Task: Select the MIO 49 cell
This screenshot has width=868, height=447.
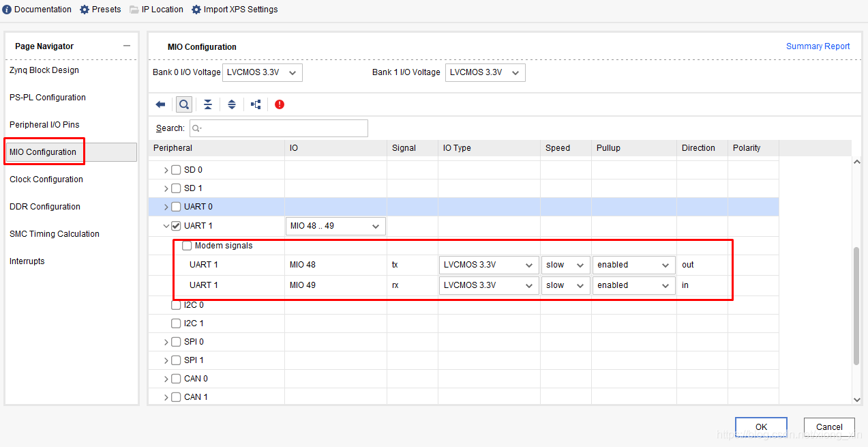Action: tap(335, 285)
